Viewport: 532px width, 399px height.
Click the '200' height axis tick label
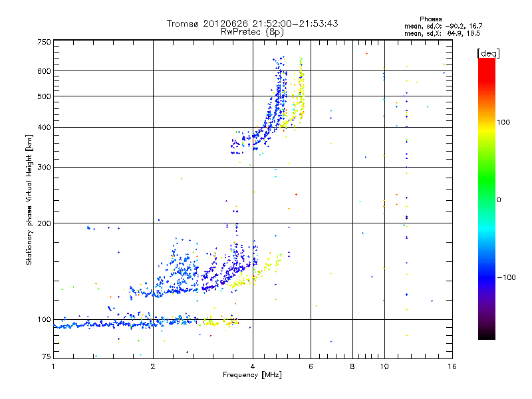(44, 223)
